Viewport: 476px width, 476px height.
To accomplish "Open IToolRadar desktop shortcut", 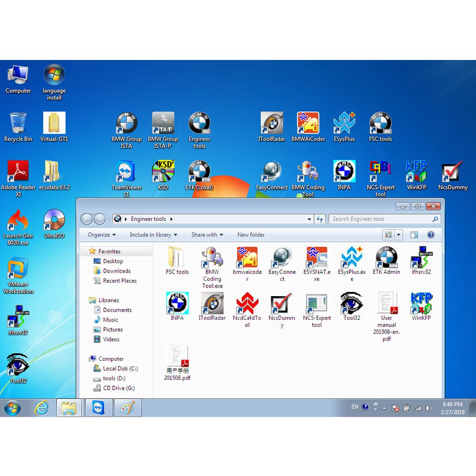I will [272, 127].
